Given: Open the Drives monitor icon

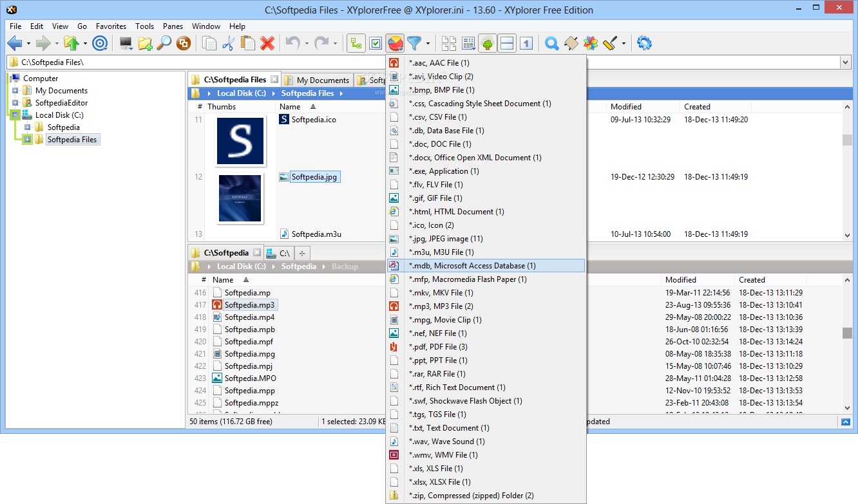Looking at the screenshot, I should click(x=126, y=43).
